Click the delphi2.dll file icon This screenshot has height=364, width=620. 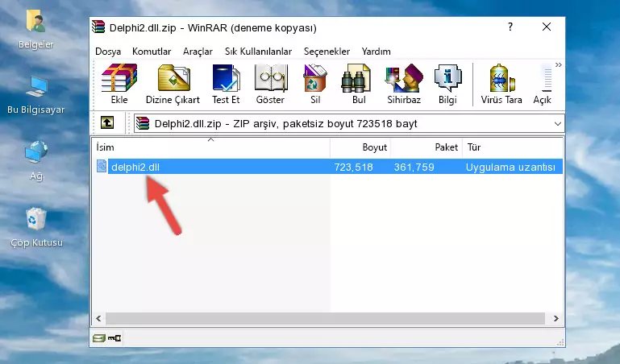(102, 166)
